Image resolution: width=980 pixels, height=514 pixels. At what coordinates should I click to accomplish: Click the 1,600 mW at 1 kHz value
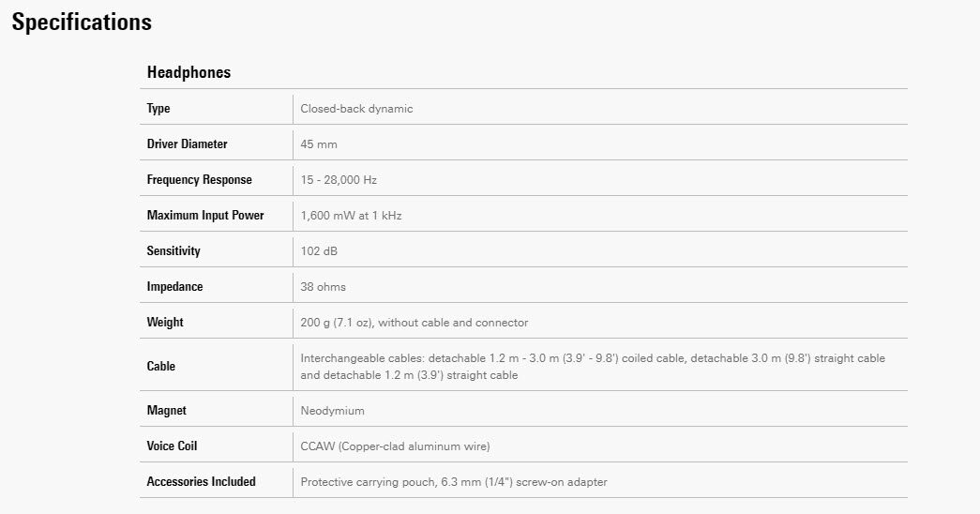[351, 216]
